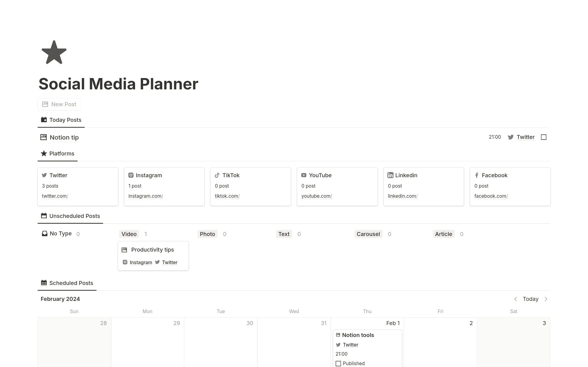
Task: Go to next month in calendar
Action: (546, 299)
